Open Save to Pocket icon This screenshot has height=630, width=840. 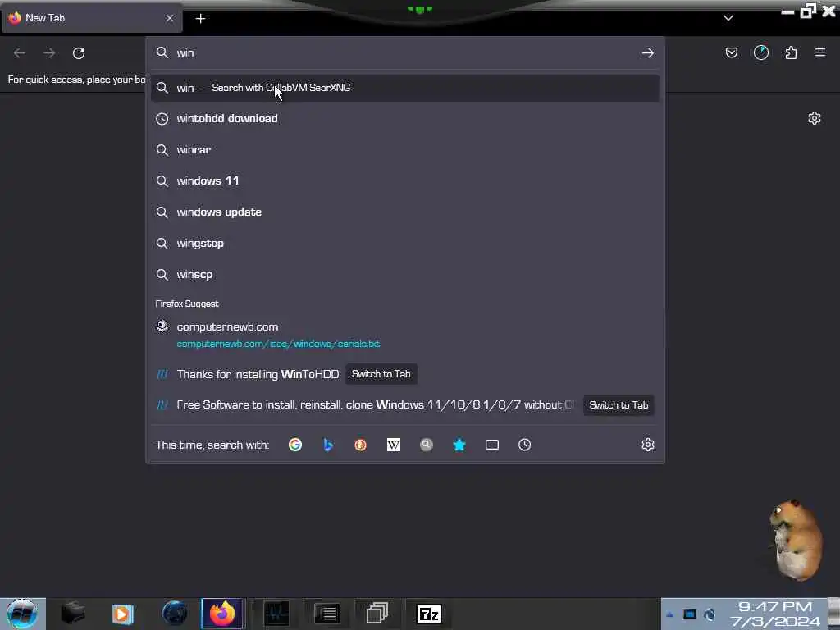tap(731, 52)
